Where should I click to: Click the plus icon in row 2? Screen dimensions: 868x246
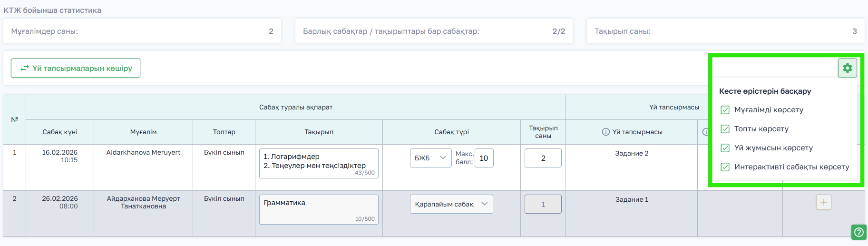pyautogui.click(x=823, y=202)
